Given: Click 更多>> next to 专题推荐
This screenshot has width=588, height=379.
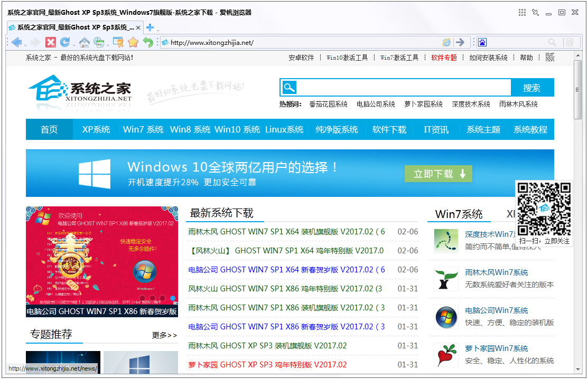Looking at the screenshot, I should coord(164,335).
